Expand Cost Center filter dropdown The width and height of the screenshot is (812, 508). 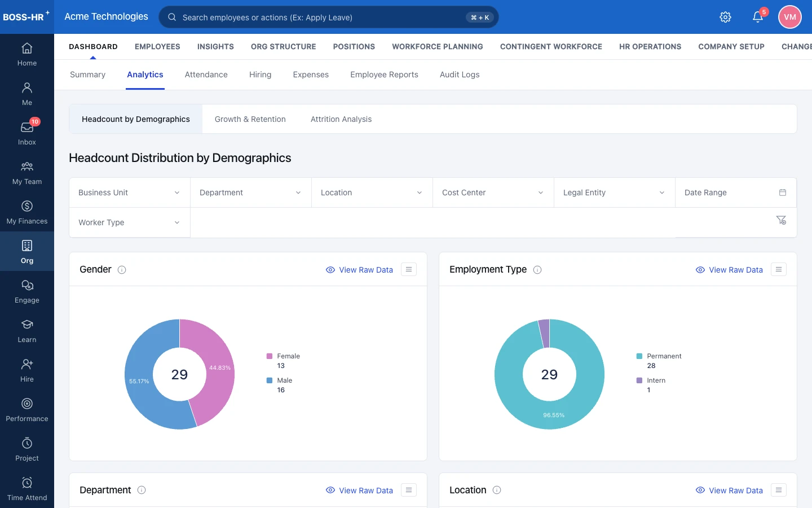tap(493, 192)
